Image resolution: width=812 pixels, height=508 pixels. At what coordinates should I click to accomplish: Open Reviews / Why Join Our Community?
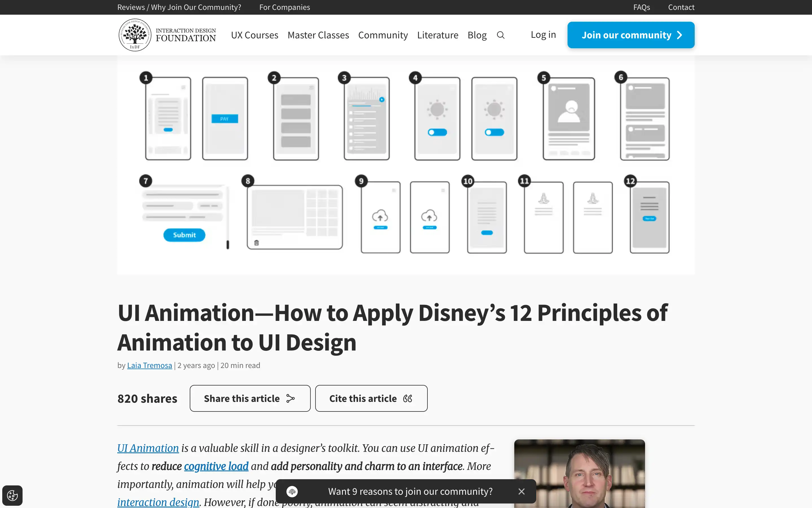pyautogui.click(x=179, y=7)
